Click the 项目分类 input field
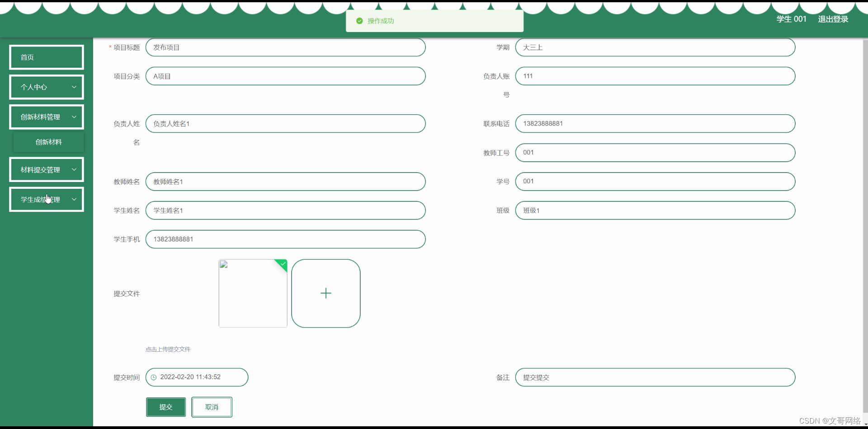The height and width of the screenshot is (429, 868). point(286,76)
